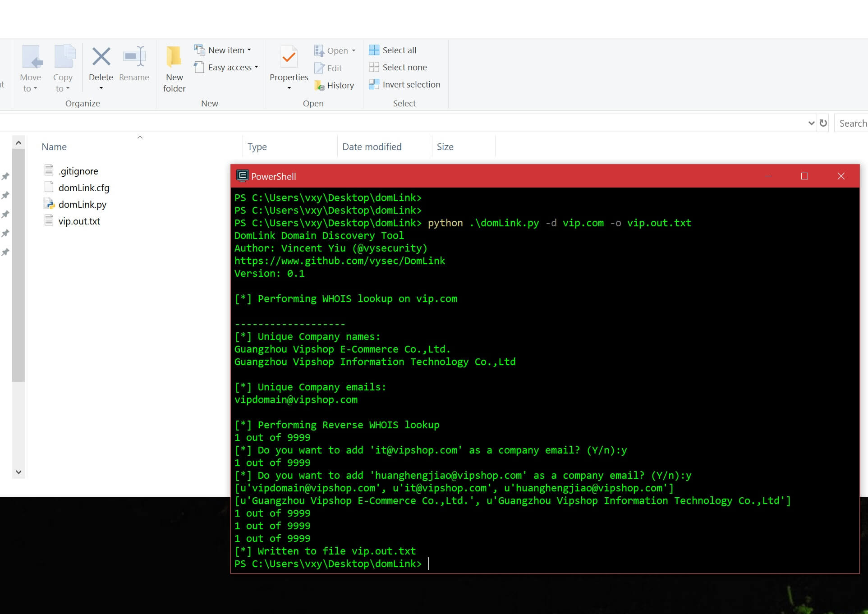Click the .gitignore file icon
The image size is (868, 614).
pyautogui.click(x=49, y=170)
